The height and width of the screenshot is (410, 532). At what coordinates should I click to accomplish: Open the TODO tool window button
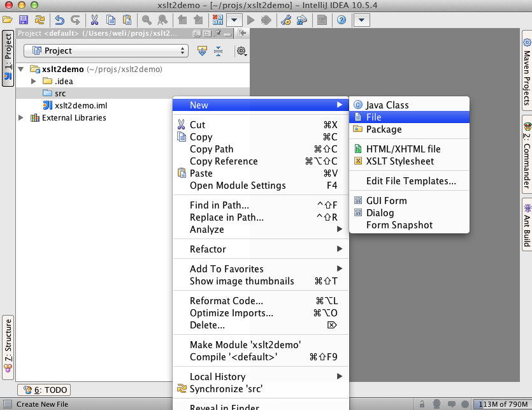click(x=44, y=390)
